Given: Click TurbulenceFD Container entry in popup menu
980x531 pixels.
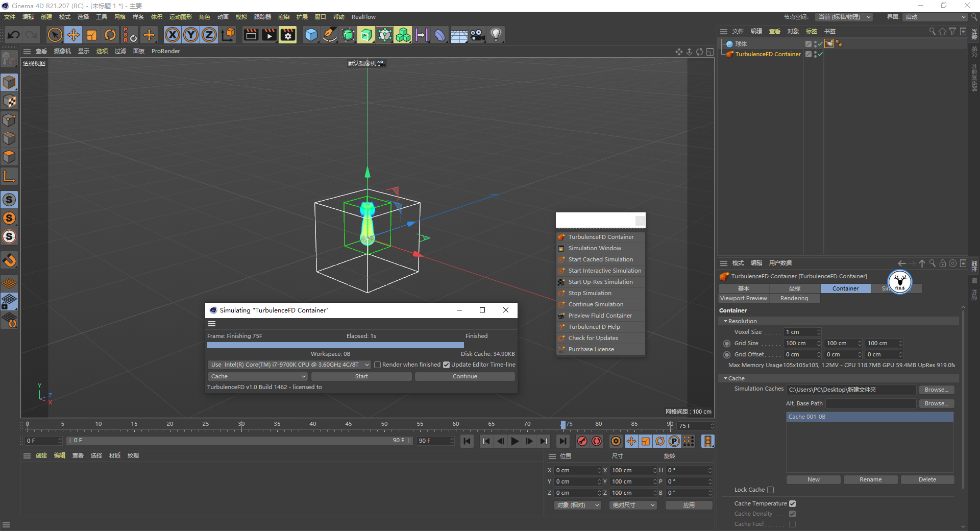Looking at the screenshot, I should coord(601,237).
